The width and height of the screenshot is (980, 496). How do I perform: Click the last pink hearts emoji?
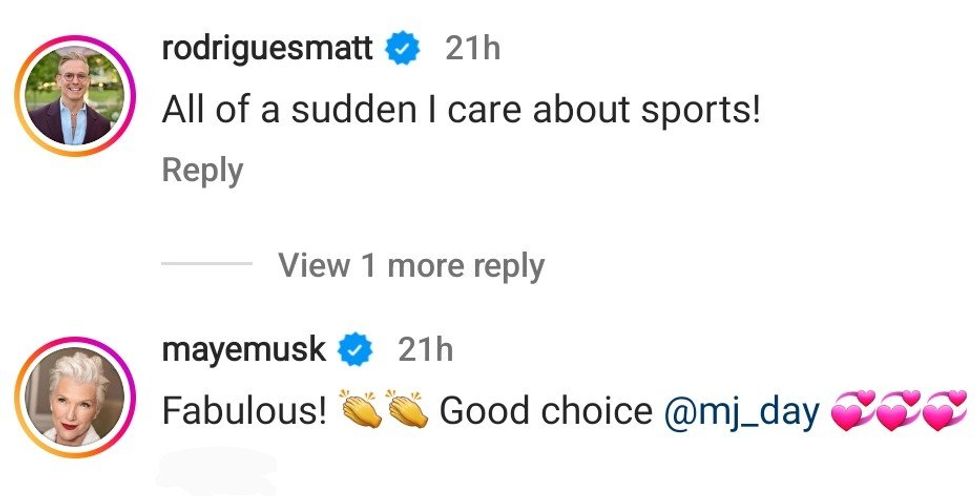(x=945, y=411)
